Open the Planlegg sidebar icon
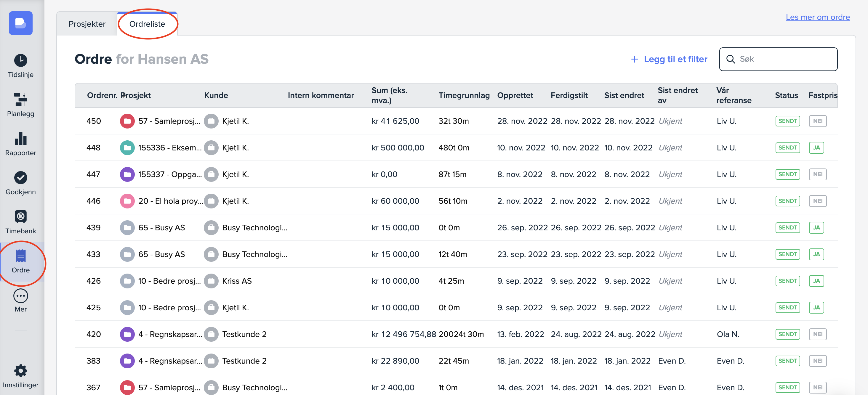The width and height of the screenshot is (868, 395). (20, 100)
